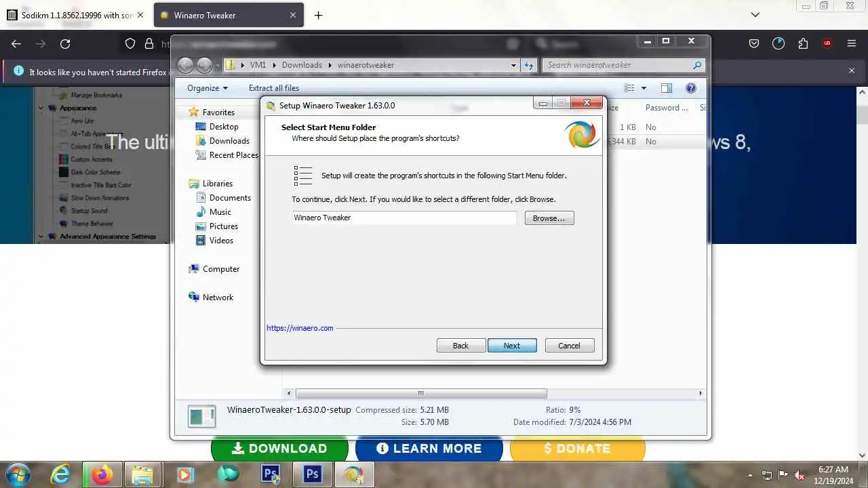Click the Firefox tracking protection shield icon
This screenshot has height=488, width=868.
(131, 43)
